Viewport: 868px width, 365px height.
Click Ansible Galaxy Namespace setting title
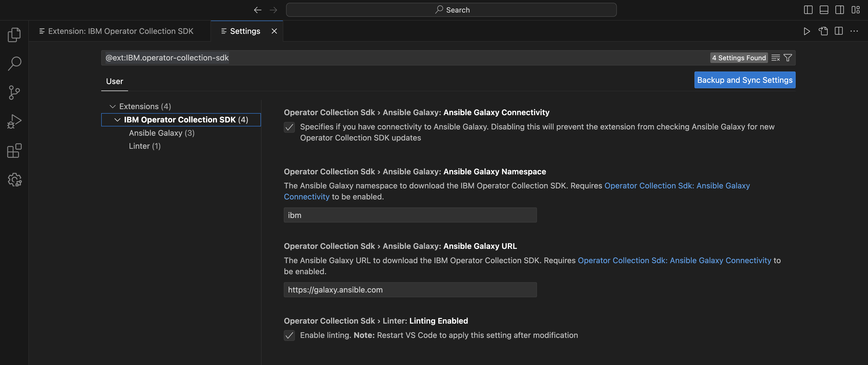point(415,172)
